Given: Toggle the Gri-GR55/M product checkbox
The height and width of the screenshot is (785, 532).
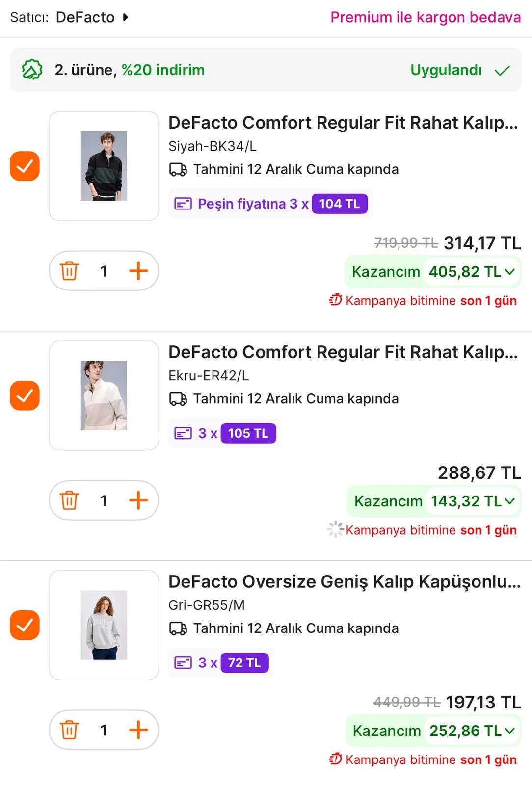Looking at the screenshot, I should coord(25,625).
